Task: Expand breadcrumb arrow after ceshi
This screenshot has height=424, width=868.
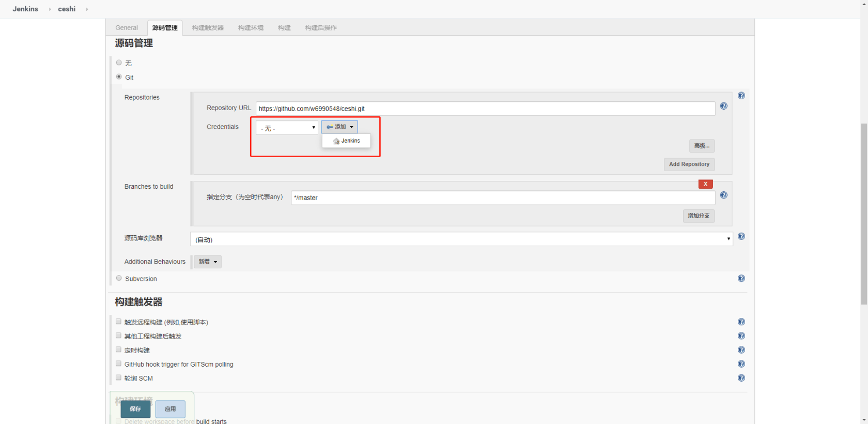Action: tap(87, 9)
